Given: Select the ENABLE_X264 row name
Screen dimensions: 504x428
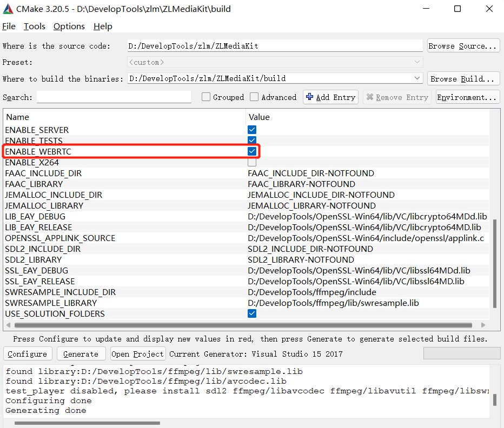Looking at the screenshot, I should point(32,163).
